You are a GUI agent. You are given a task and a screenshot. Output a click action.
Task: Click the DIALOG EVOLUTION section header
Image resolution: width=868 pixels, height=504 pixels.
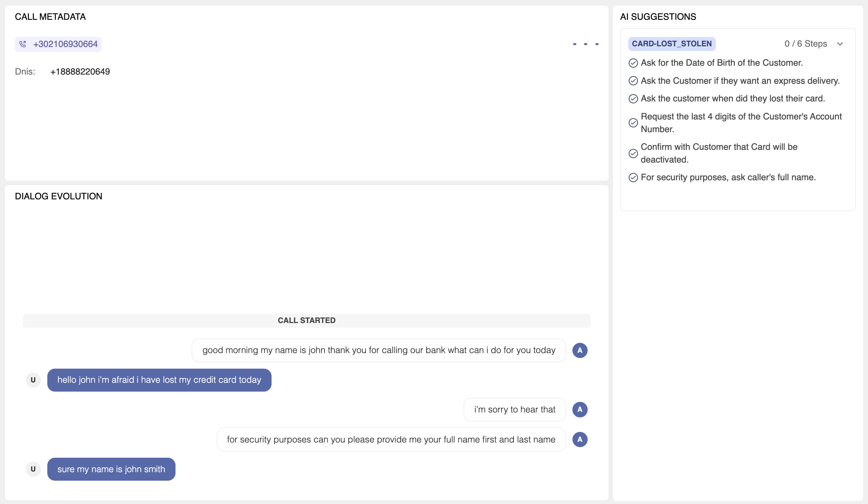(58, 196)
